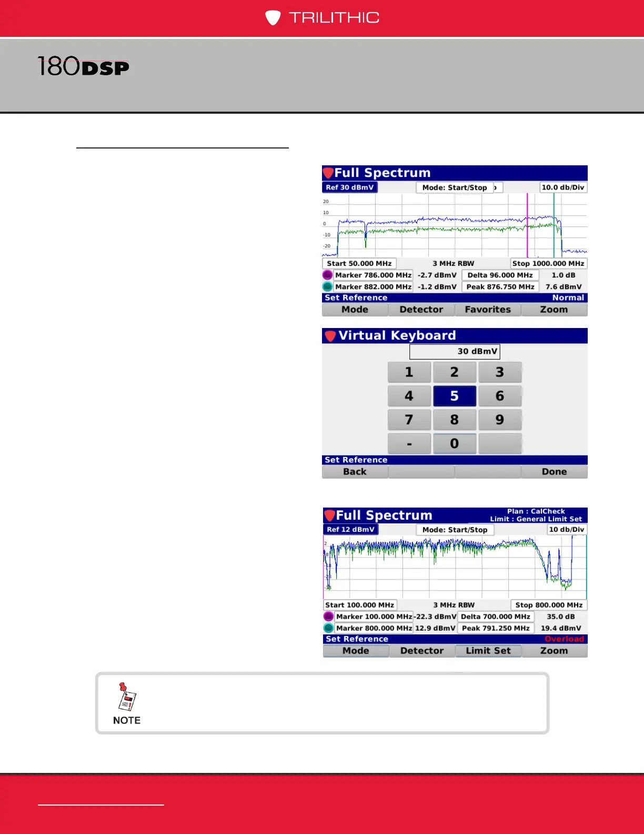Select the Ref 30 dBmV reference field
644x834 pixels.
[x=349, y=187]
